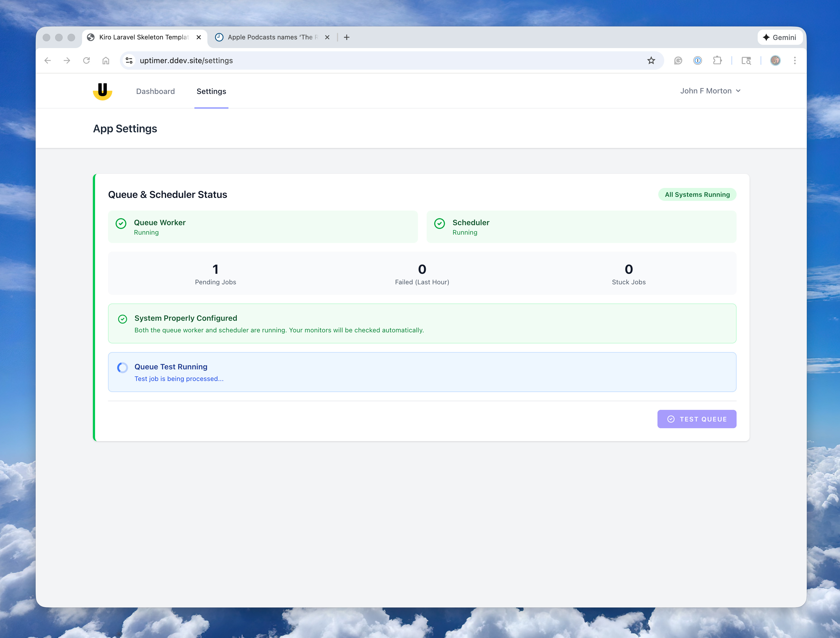Image resolution: width=840 pixels, height=638 pixels.
Task: Click the yellow U app logo
Action: click(103, 91)
